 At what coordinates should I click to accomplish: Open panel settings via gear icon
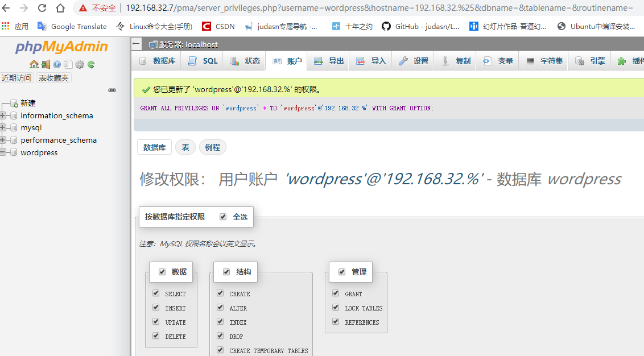[80, 64]
